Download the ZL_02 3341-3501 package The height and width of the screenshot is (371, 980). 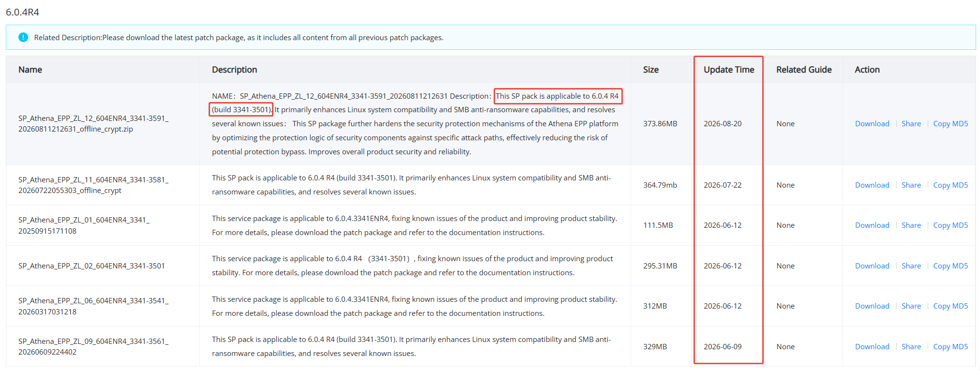point(872,266)
